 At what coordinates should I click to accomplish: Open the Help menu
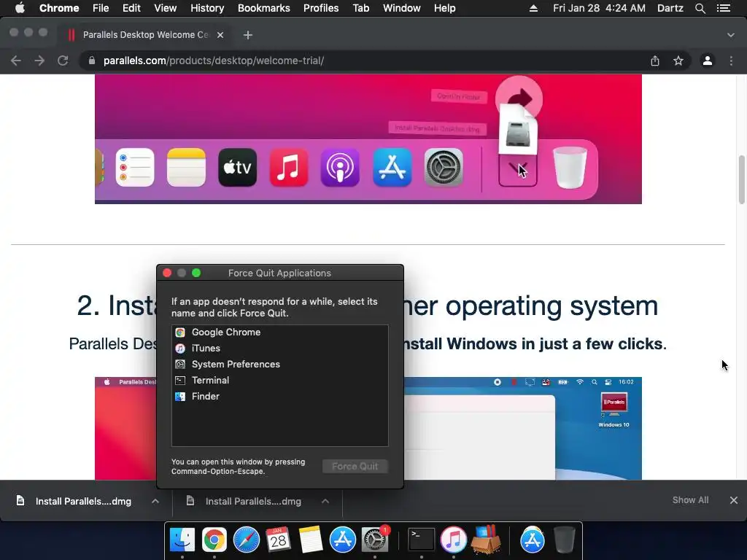click(444, 8)
